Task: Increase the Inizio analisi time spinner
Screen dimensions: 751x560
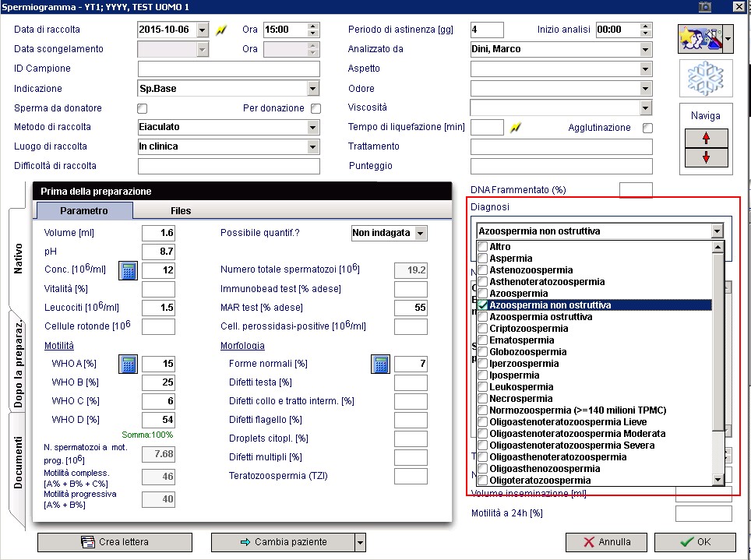Action: click(x=645, y=26)
